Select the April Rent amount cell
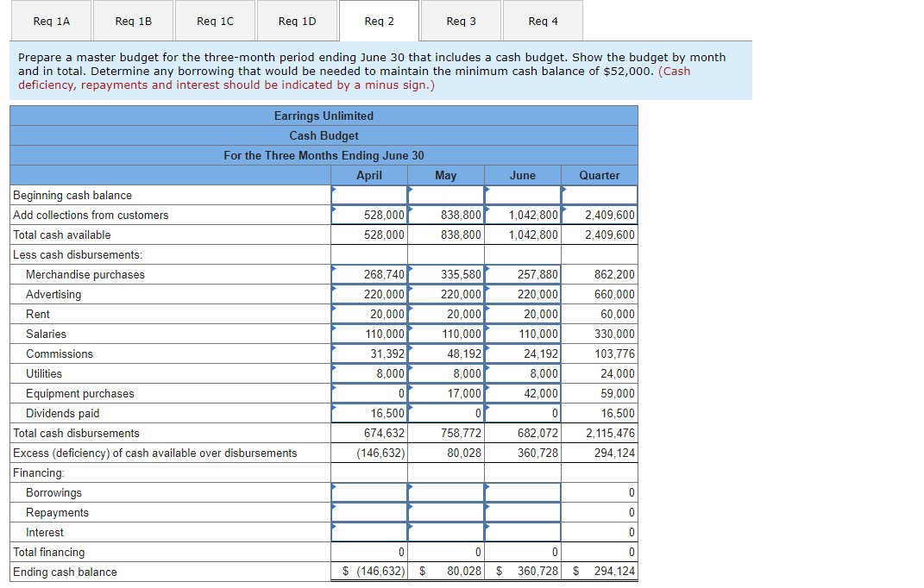This screenshot has width=924, height=588. click(x=369, y=314)
